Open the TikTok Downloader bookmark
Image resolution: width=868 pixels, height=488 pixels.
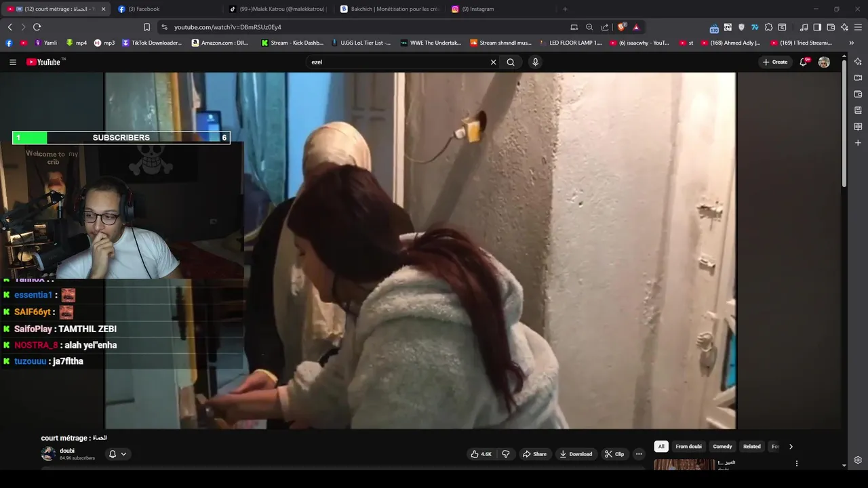pyautogui.click(x=152, y=43)
